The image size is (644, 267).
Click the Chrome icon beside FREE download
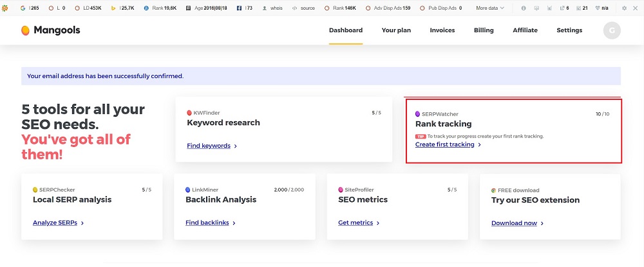494,191
